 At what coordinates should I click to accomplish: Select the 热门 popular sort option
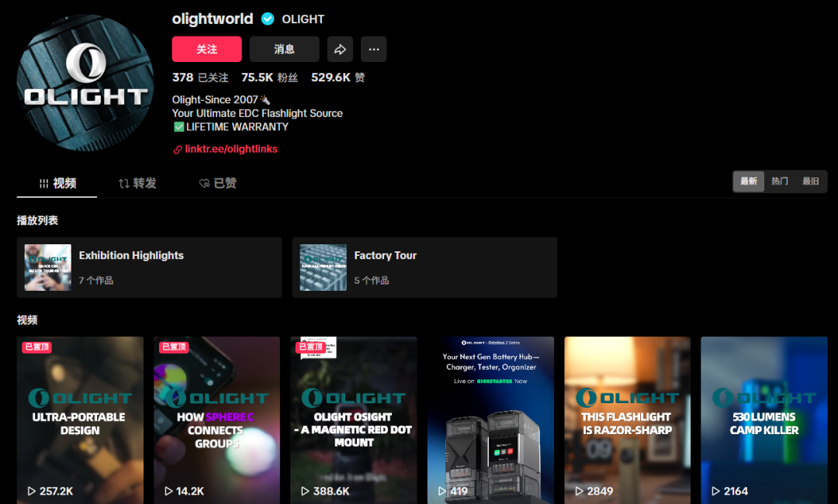pyautogui.click(x=779, y=181)
